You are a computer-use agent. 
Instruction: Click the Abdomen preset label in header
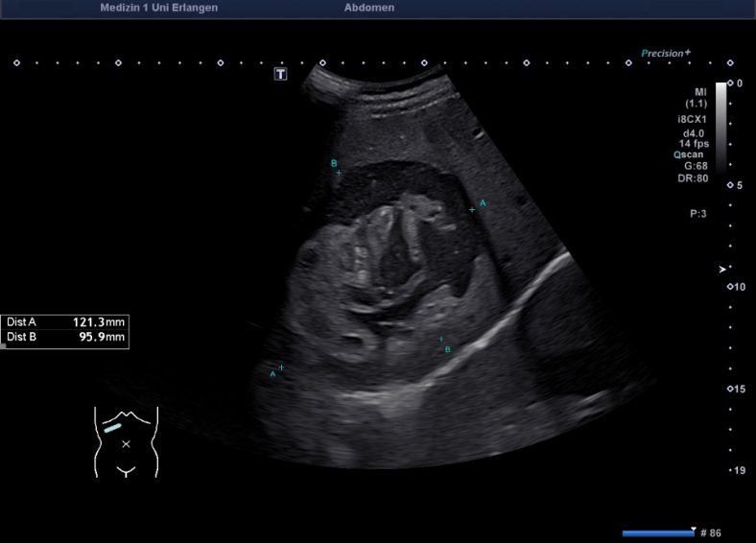click(368, 8)
